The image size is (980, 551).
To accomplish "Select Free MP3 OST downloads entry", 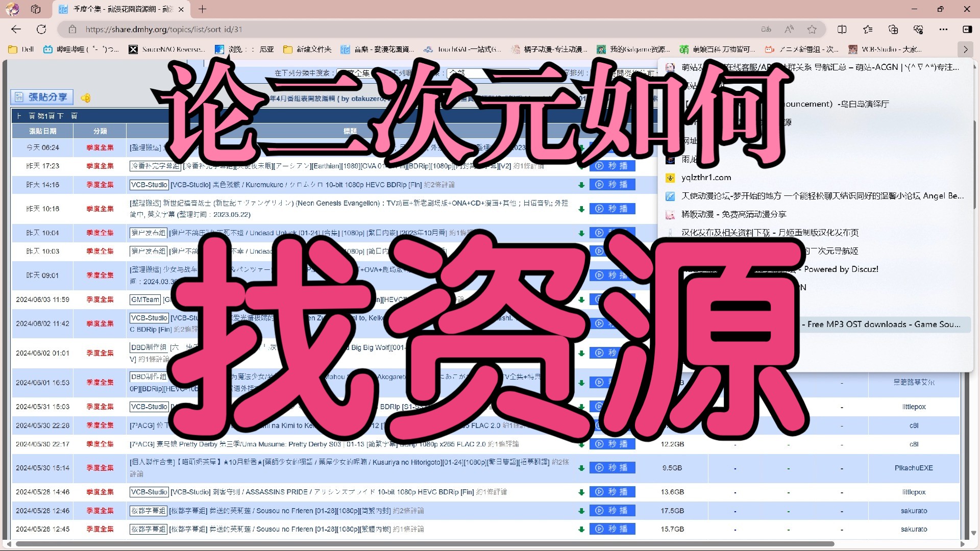I will click(x=815, y=324).
